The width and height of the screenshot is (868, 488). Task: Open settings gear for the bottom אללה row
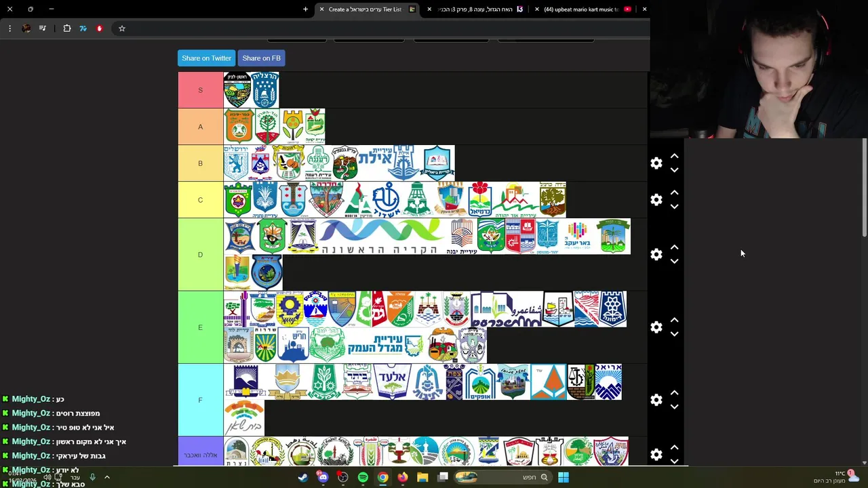click(656, 455)
